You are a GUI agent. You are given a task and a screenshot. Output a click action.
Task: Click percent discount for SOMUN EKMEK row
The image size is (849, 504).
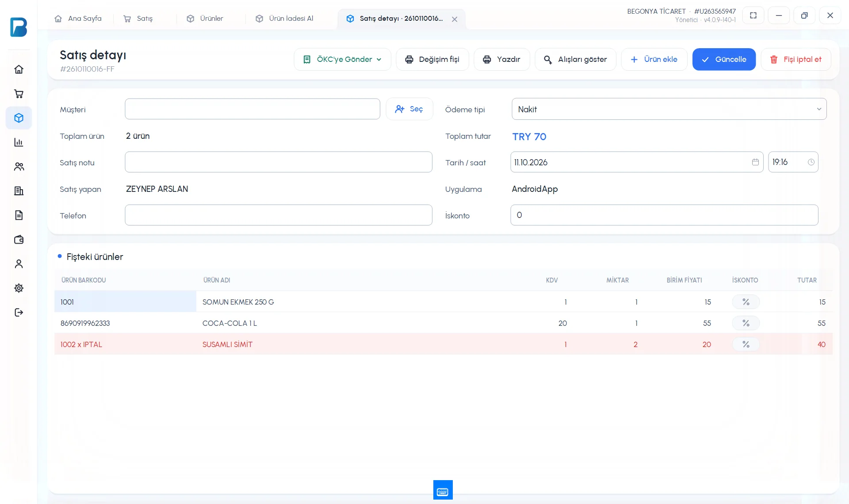[x=746, y=302]
